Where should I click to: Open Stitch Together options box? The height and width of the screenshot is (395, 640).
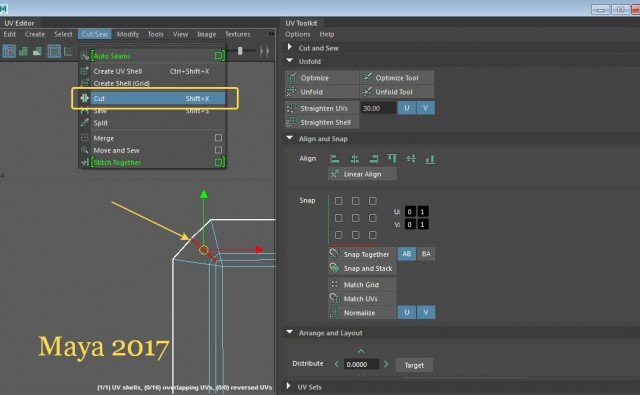218,162
